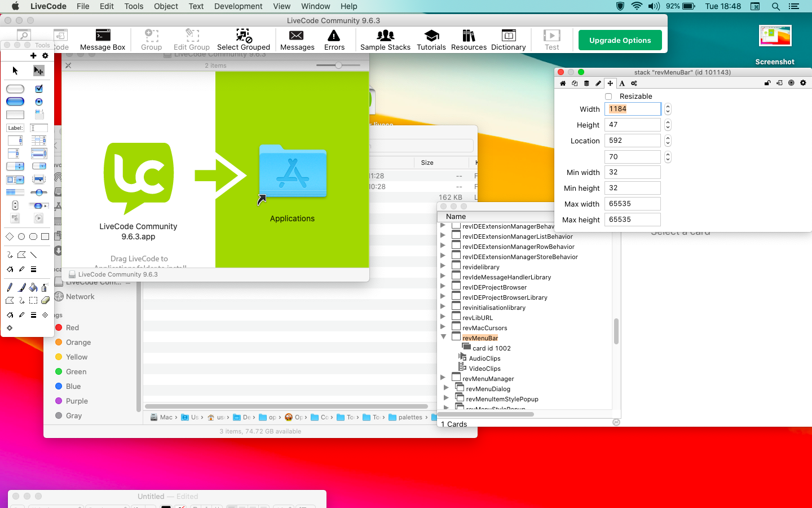Select the Run (browse) pointer tool
Viewport: 812px width, 508px height.
(x=15, y=71)
